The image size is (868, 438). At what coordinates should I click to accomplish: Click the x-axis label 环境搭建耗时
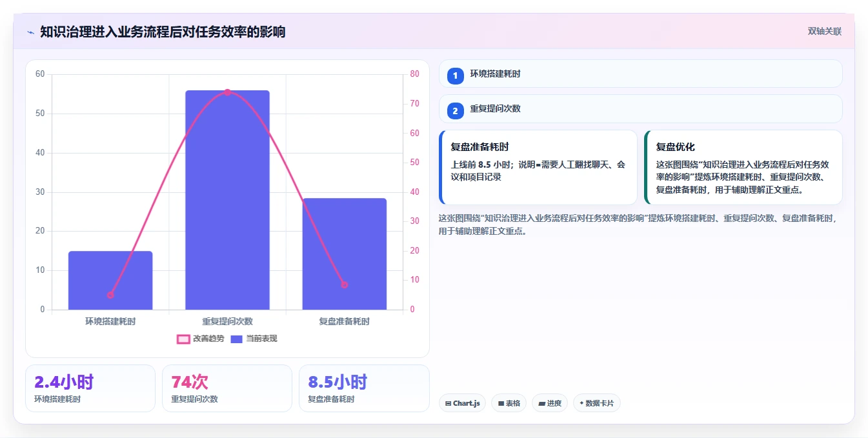pos(110,321)
